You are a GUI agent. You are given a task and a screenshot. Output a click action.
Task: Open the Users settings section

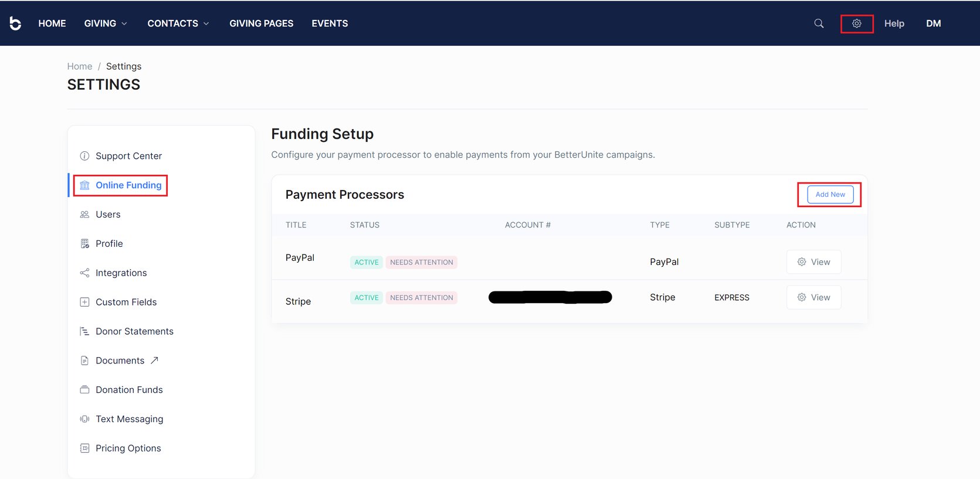(x=108, y=215)
